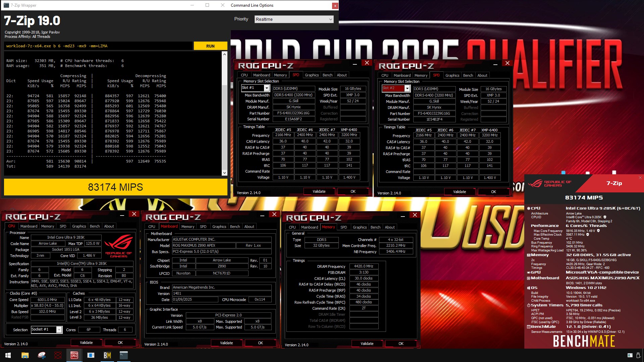Screen dimensions: 644x362
Task: Click the 7-Zip Wrapper title bar icon
Action: pos(6,5)
